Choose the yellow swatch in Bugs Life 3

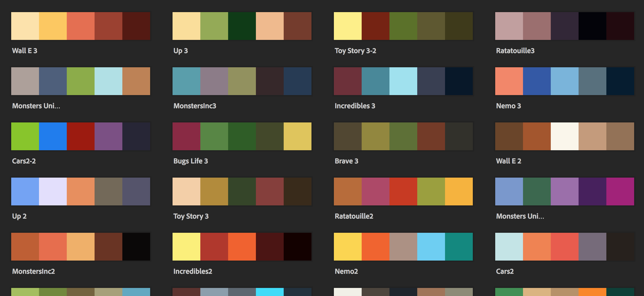point(298,136)
